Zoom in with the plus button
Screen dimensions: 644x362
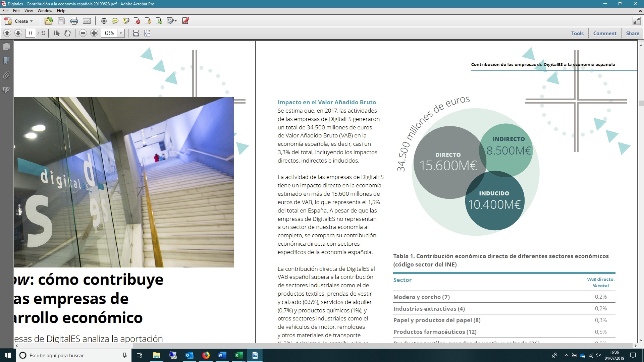click(x=94, y=33)
